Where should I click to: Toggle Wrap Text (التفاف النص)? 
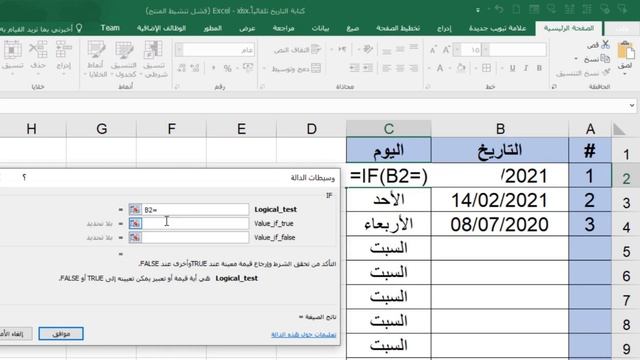coord(298,49)
